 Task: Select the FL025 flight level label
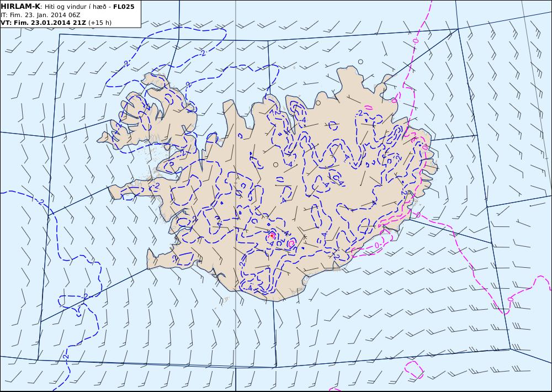tap(124, 7)
